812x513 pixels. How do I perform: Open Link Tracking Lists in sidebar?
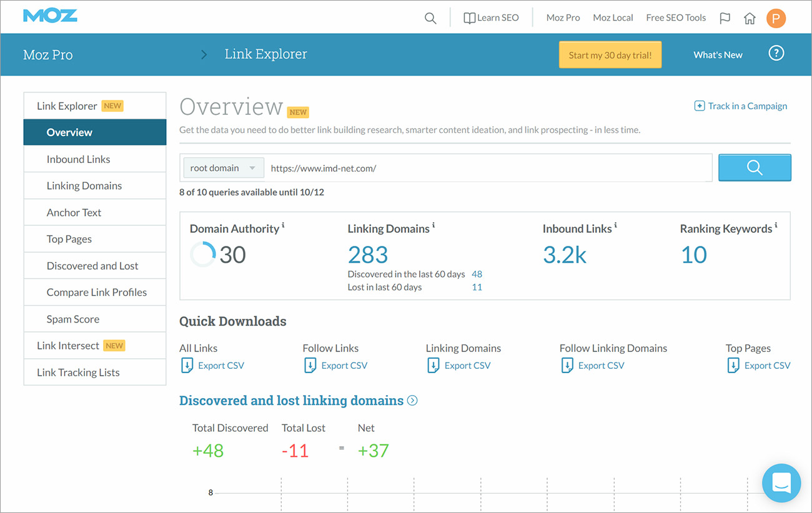point(95,373)
